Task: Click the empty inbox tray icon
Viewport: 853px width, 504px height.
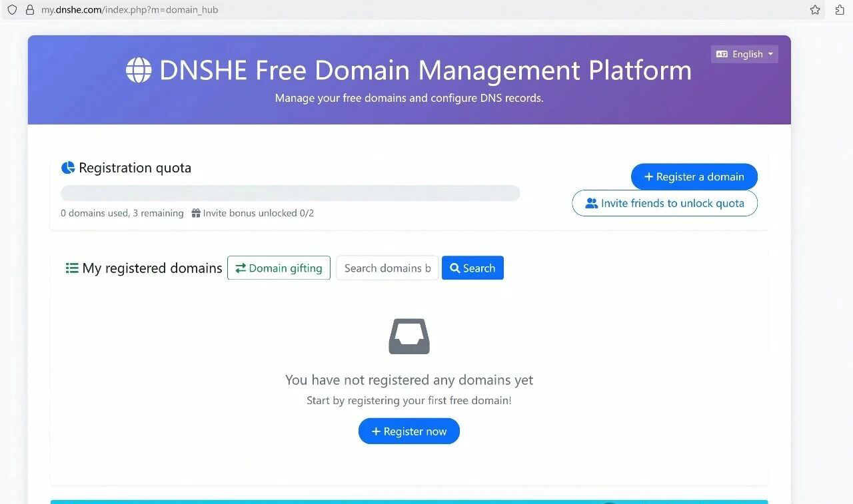Action: 409,336
